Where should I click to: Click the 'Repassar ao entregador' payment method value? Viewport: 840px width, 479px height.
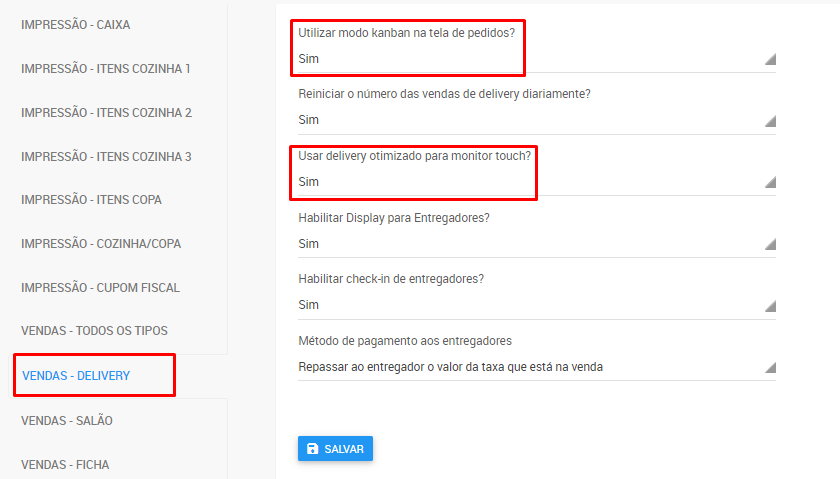pos(451,367)
